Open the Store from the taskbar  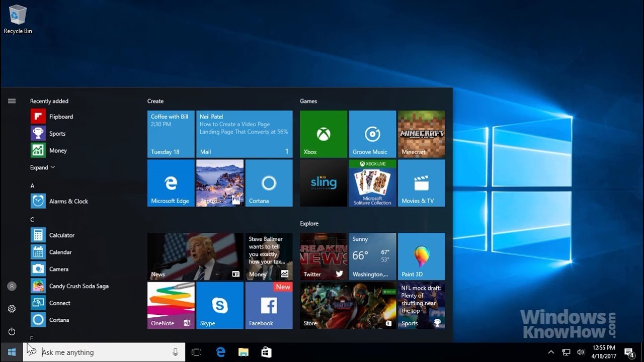tap(266, 352)
